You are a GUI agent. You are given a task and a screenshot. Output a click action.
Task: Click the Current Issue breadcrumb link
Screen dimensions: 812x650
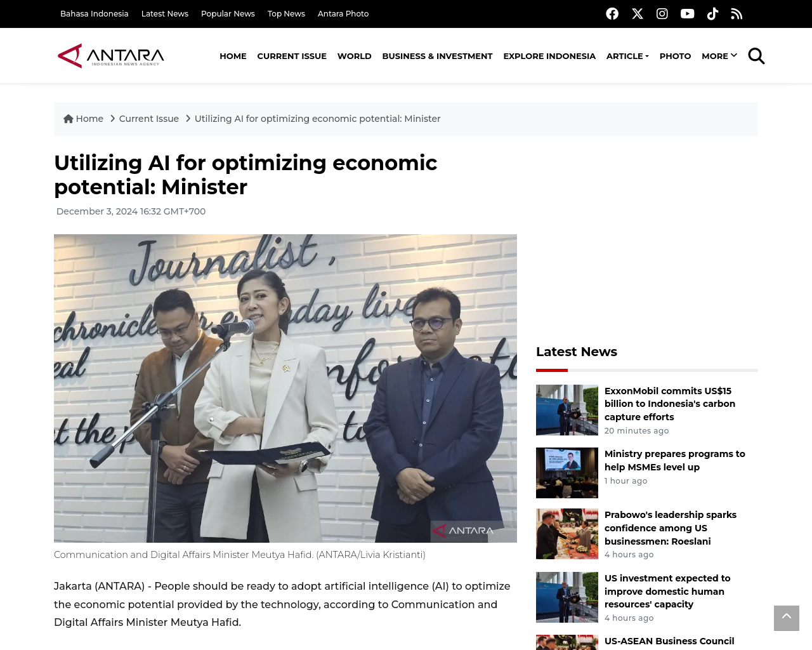tap(149, 119)
